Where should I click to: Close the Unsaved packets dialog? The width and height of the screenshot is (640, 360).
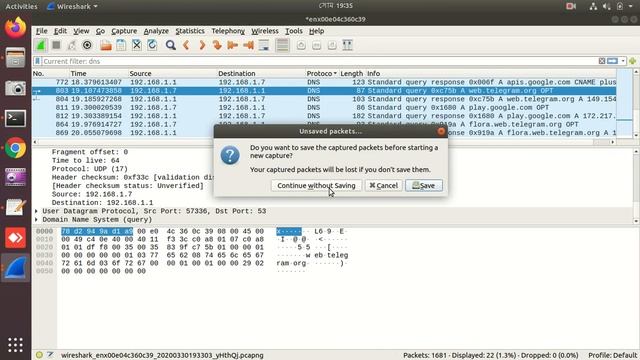coord(441,131)
